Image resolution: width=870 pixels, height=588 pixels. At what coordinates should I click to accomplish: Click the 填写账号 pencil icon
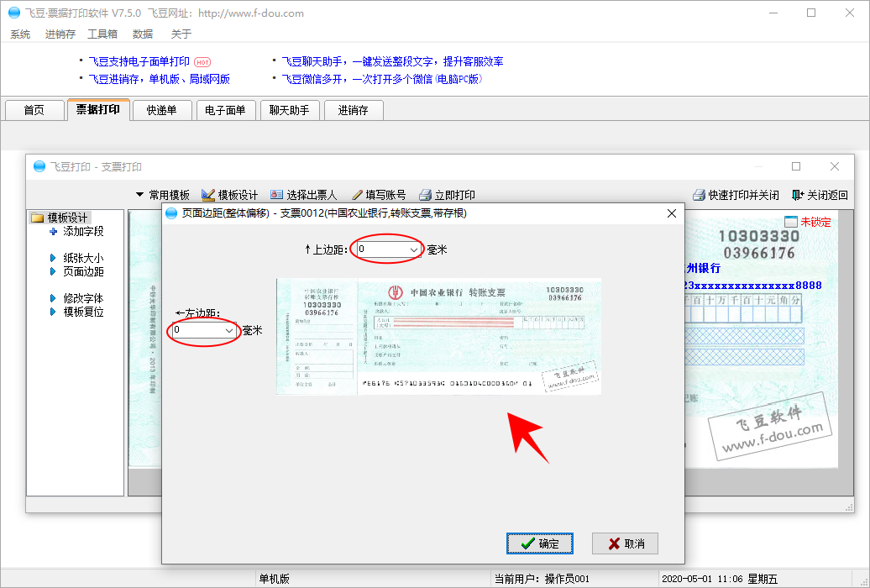(x=358, y=195)
